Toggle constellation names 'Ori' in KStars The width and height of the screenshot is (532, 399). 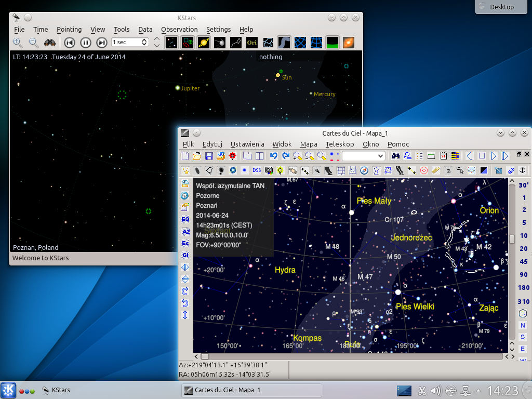pyautogui.click(x=252, y=43)
